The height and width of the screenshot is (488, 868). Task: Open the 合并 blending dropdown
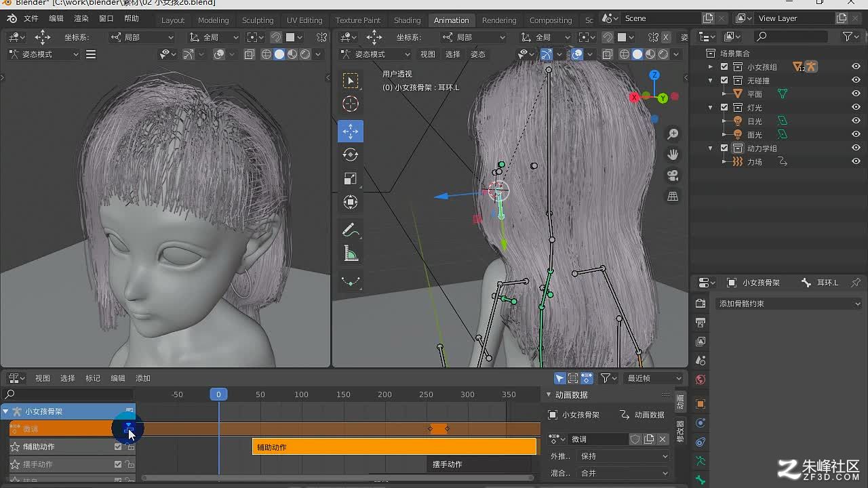pyautogui.click(x=624, y=473)
